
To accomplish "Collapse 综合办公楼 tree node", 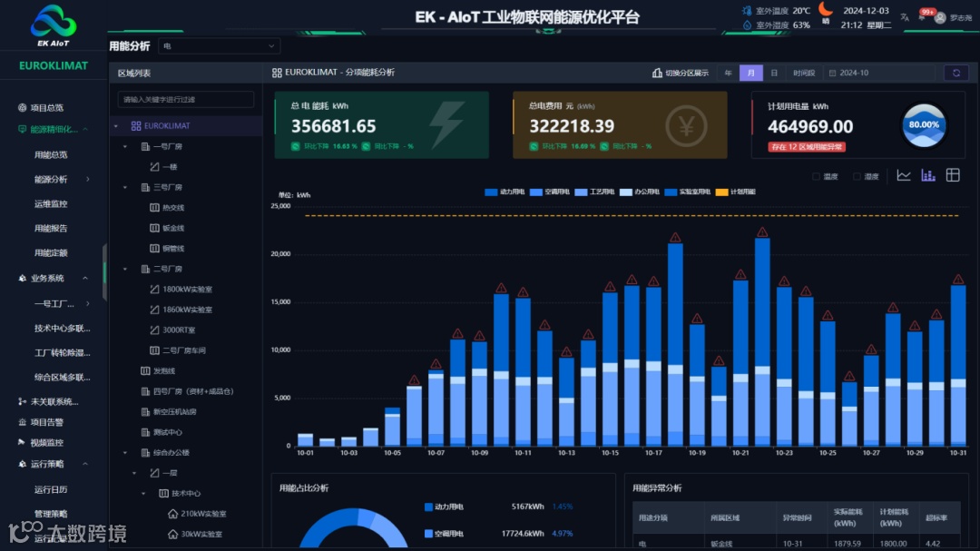I will pyautogui.click(x=125, y=453).
